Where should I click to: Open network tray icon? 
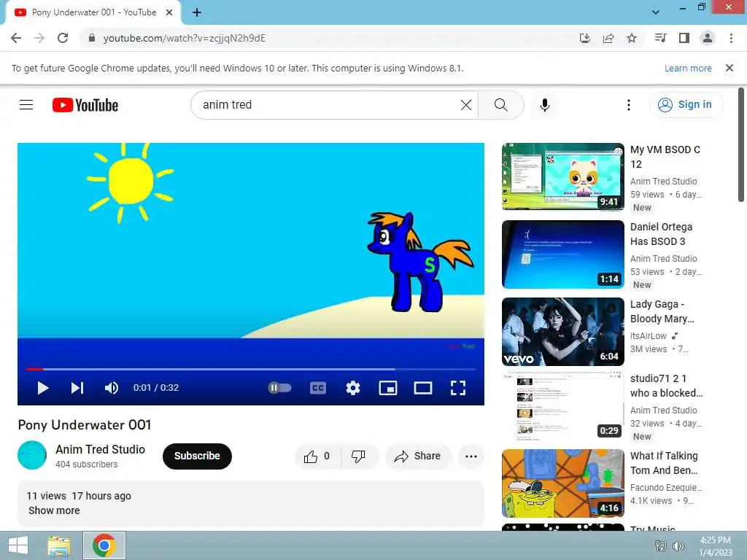(x=660, y=545)
